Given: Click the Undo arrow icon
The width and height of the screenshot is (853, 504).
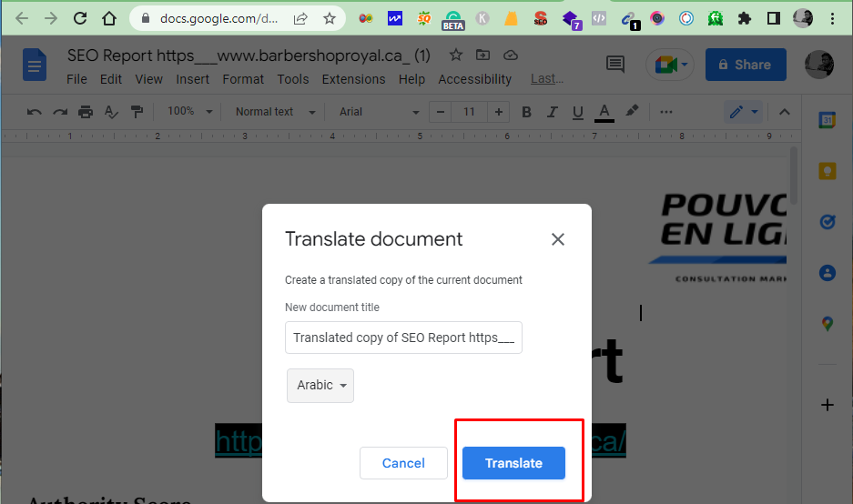Looking at the screenshot, I should pos(35,112).
